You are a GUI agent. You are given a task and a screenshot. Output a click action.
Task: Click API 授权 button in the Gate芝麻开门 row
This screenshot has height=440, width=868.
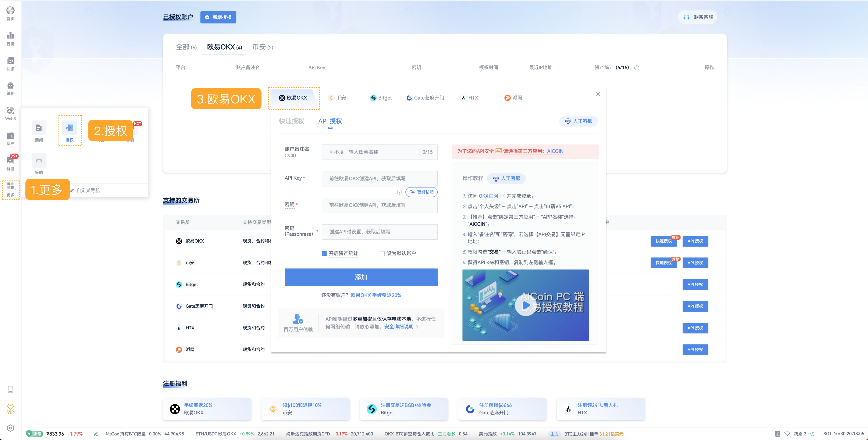point(695,306)
